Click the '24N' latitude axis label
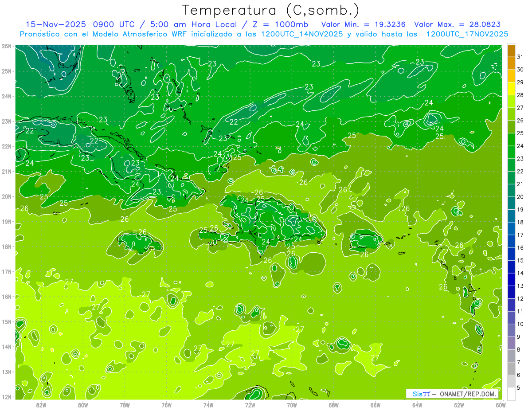 coord(7,96)
